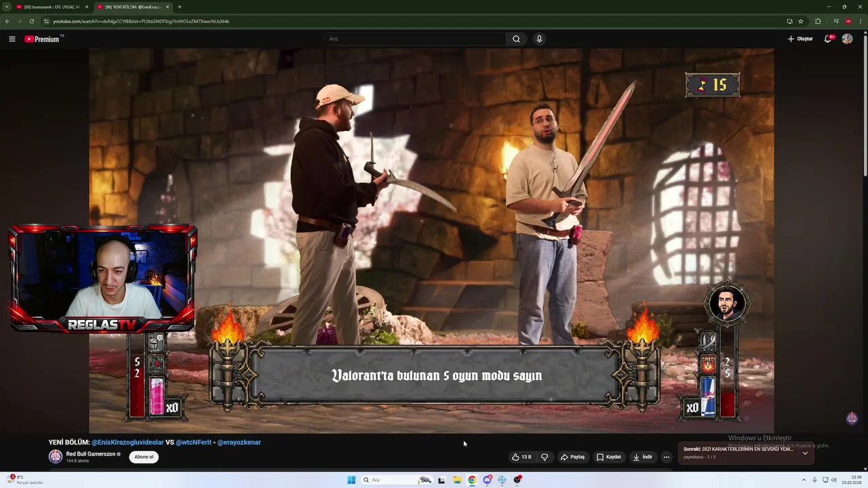Open Red Bull Gamerszon channel avatar

tap(55, 456)
